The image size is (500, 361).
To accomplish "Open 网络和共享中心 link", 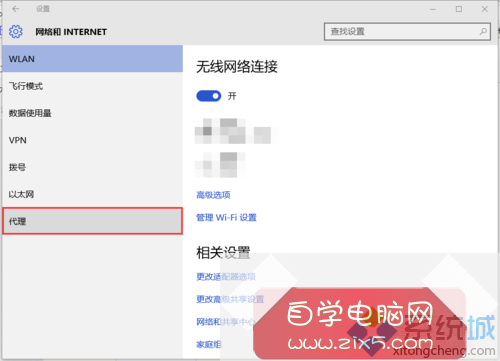I will (226, 322).
